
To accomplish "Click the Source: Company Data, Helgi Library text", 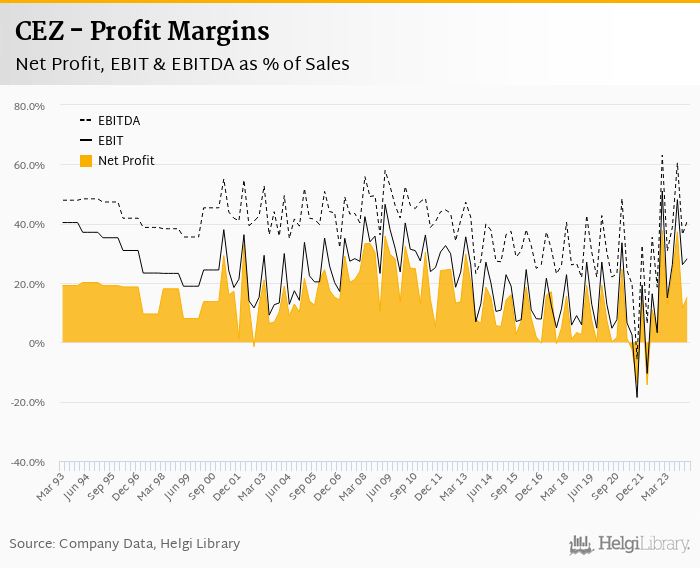I will (x=125, y=544).
